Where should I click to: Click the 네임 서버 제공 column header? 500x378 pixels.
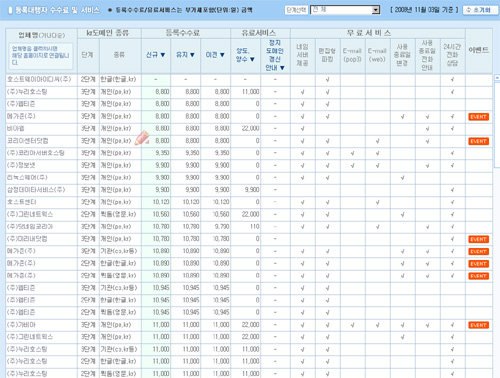click(x=302, y=55)
